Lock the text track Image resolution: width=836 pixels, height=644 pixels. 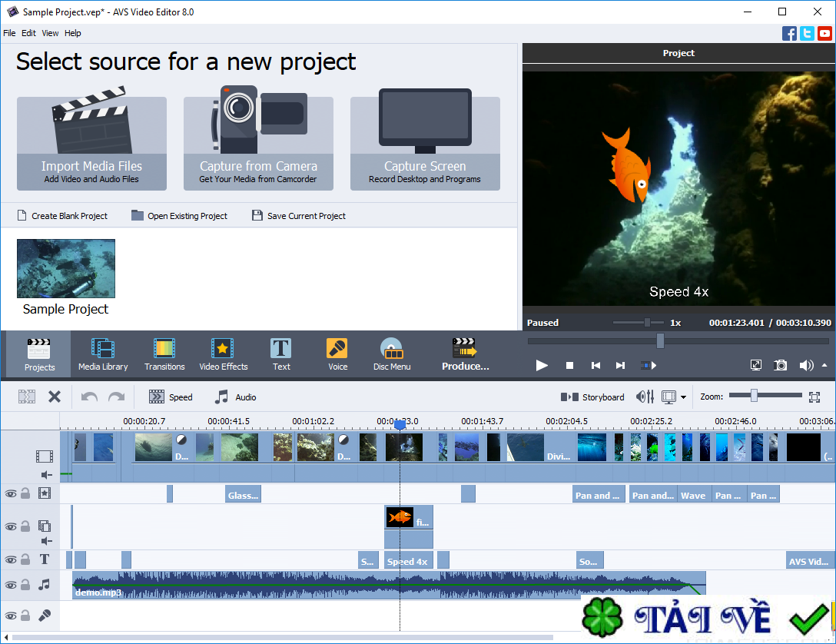[x=25, y=559]
